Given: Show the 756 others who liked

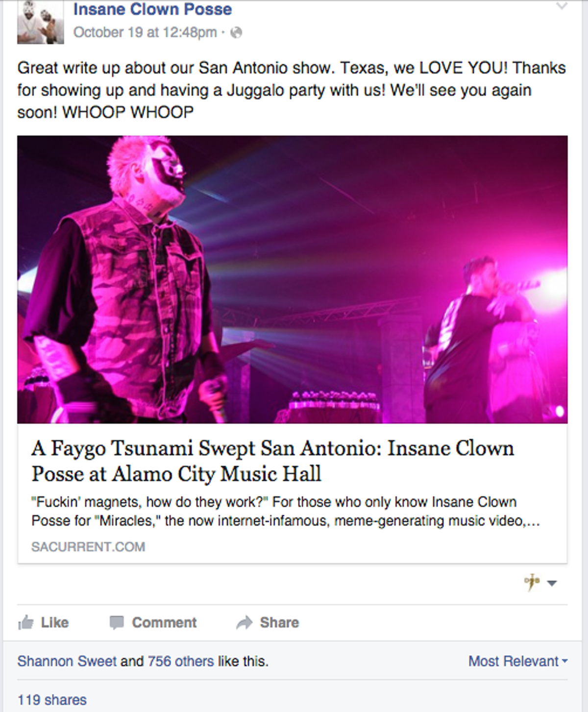Looking at the screenshot, I should pos(181,661).
